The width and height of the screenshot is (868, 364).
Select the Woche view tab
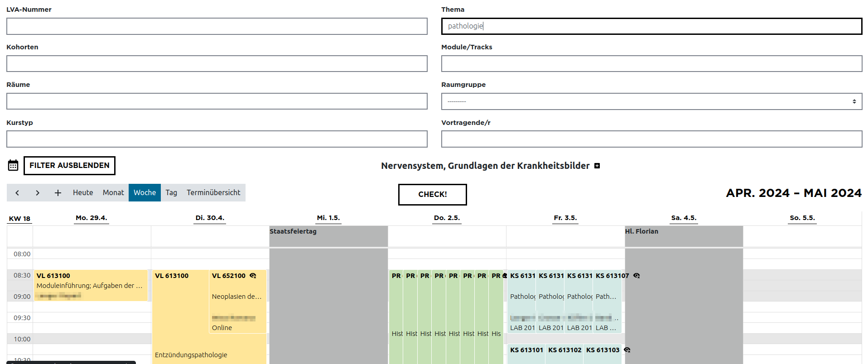click(x=145, y=193)
